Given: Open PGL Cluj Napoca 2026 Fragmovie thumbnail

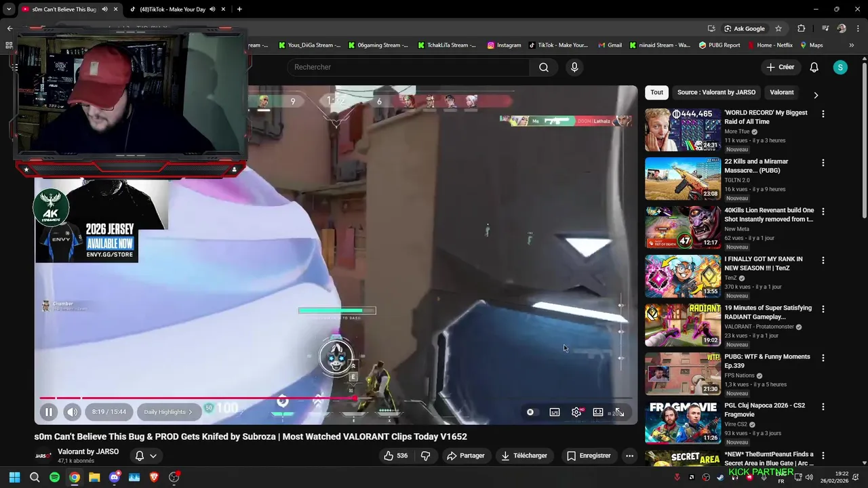Looking at the screenshot, I should tap(683, 422).
